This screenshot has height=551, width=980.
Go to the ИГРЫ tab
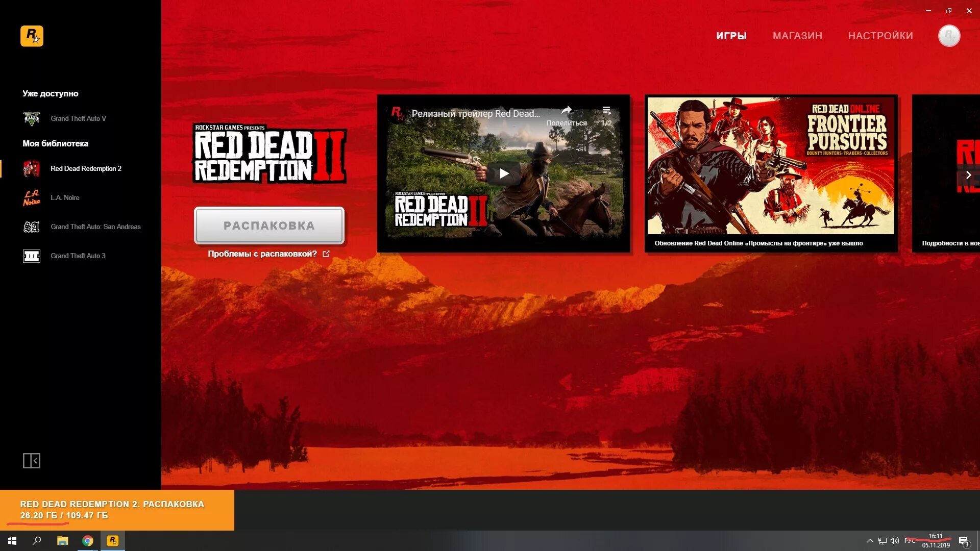(x=731, y=36)
